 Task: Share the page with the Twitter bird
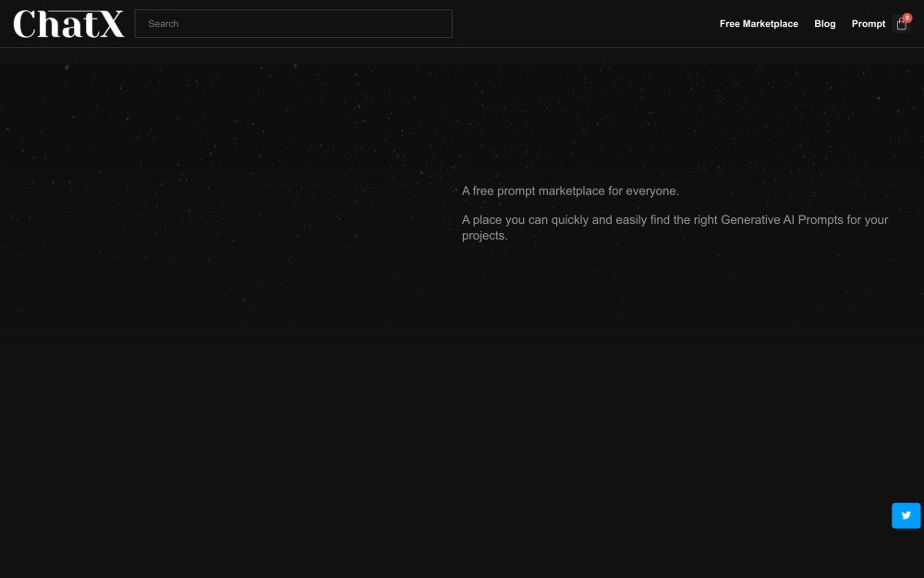[906, 515]
